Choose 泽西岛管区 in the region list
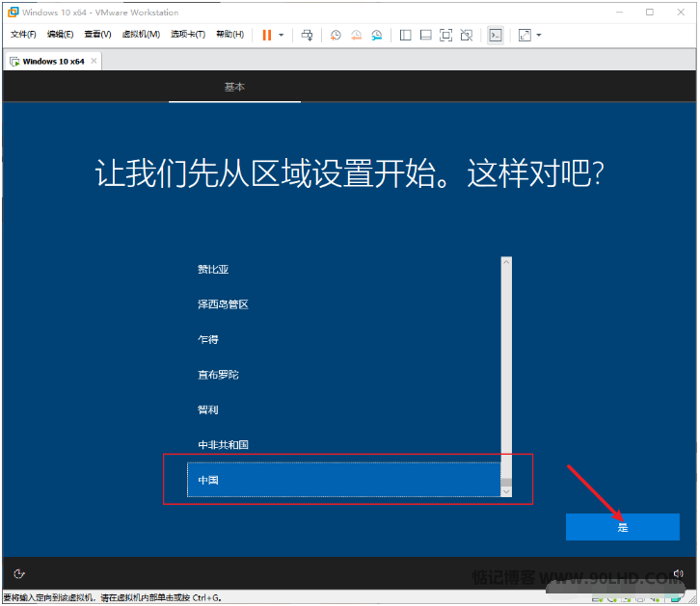 click(344, 304)
